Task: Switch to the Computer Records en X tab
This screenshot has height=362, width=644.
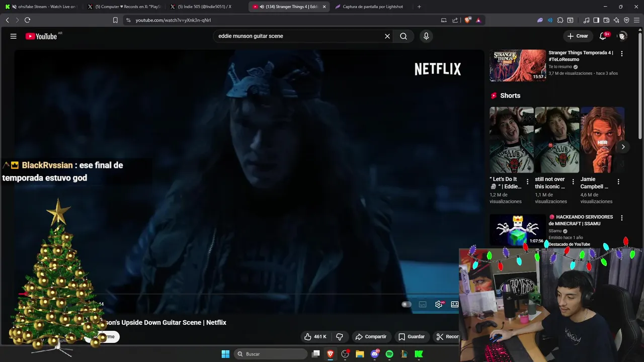Action: pos(124,7)
